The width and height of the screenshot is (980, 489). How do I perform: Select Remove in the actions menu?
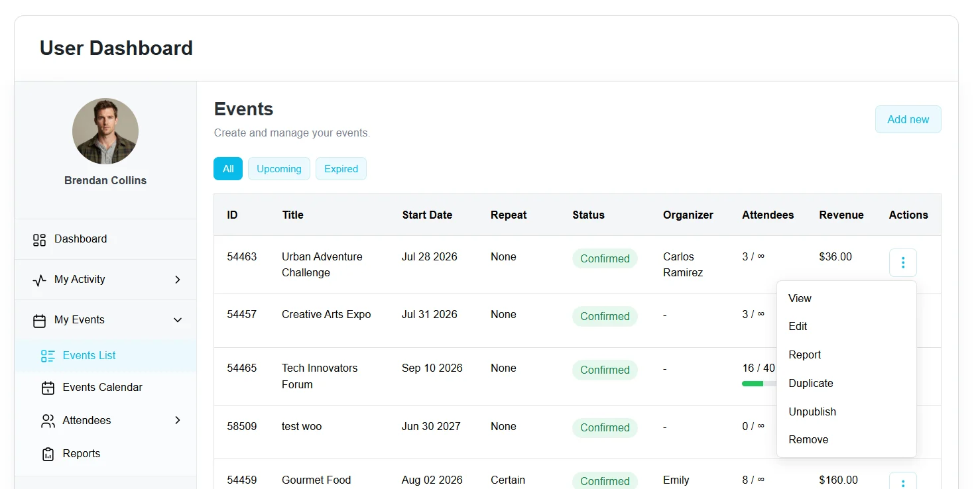coord(847,439)
